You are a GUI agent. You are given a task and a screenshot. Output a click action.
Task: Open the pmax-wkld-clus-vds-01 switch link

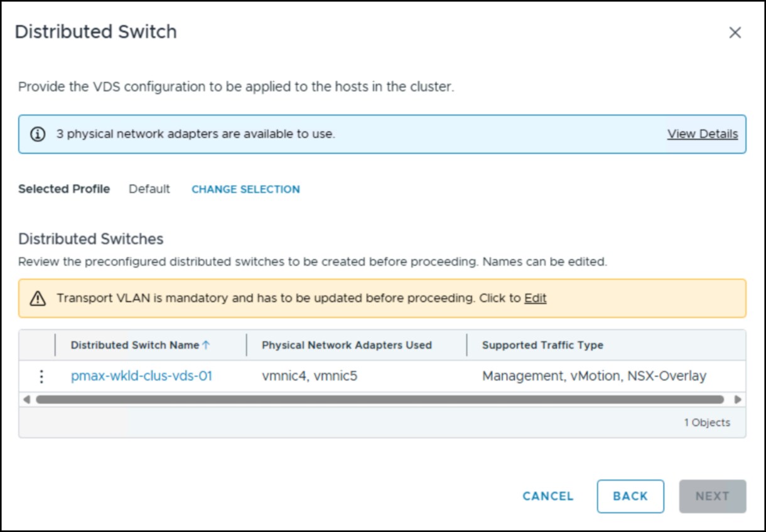[141, 376]
